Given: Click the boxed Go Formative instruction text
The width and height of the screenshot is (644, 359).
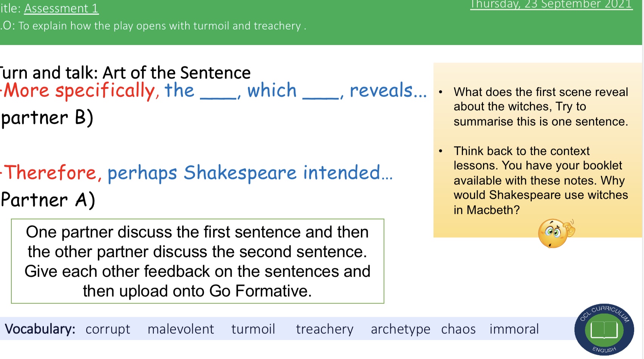Looking at the screenshot, I should coord(197,261).
